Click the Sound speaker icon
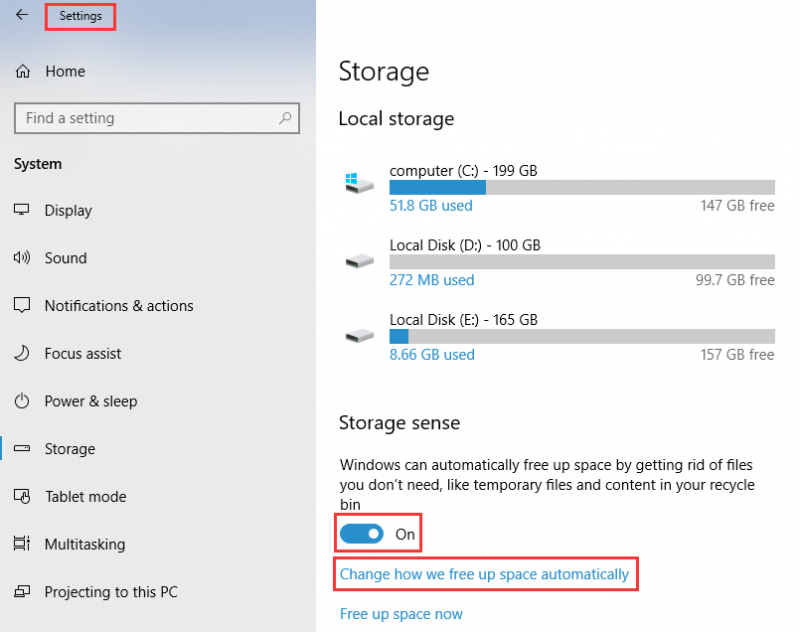This screenshot has height=632, width=800. coord(22,258)
